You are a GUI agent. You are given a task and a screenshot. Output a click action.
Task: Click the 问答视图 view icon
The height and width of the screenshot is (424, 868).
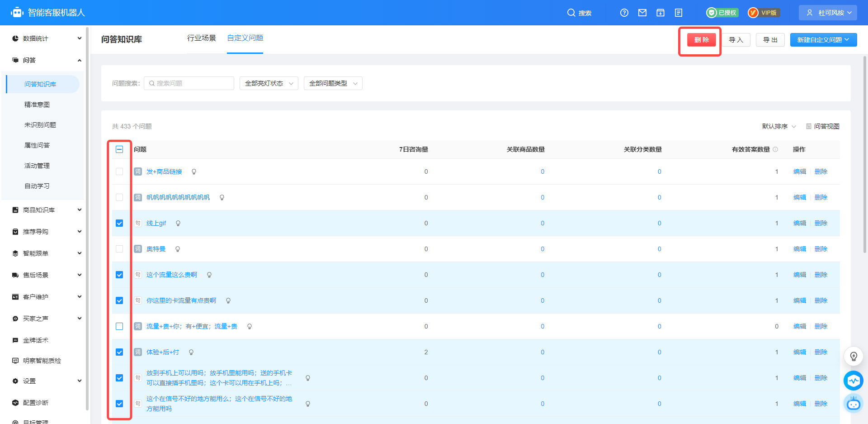(x=809, y=126)
